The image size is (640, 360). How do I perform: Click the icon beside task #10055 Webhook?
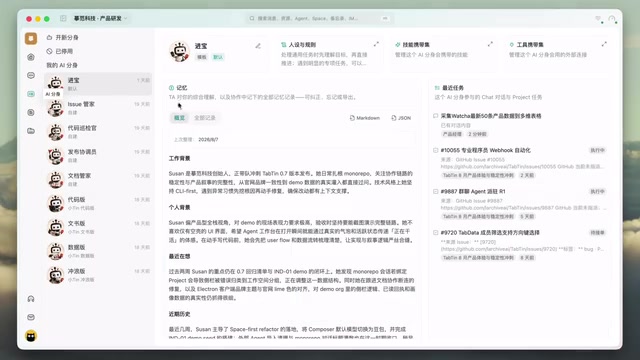[x=436, y=150]
